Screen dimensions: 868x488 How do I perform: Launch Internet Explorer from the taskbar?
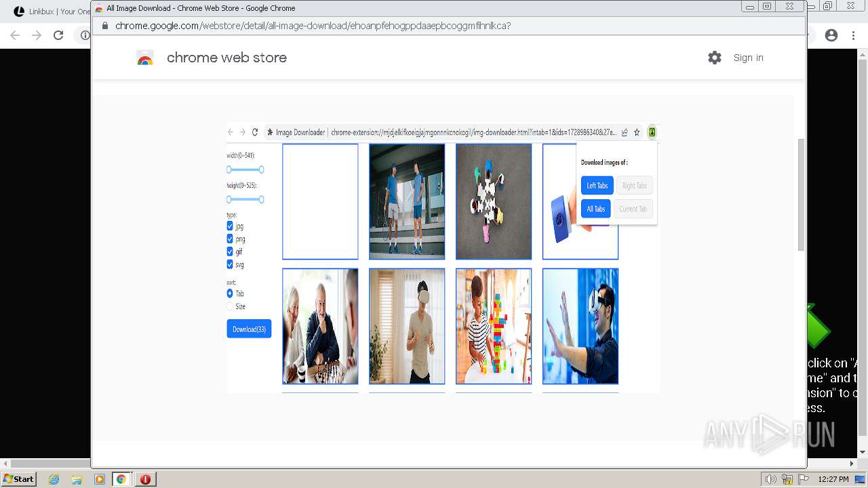click(x=54, y=479)
